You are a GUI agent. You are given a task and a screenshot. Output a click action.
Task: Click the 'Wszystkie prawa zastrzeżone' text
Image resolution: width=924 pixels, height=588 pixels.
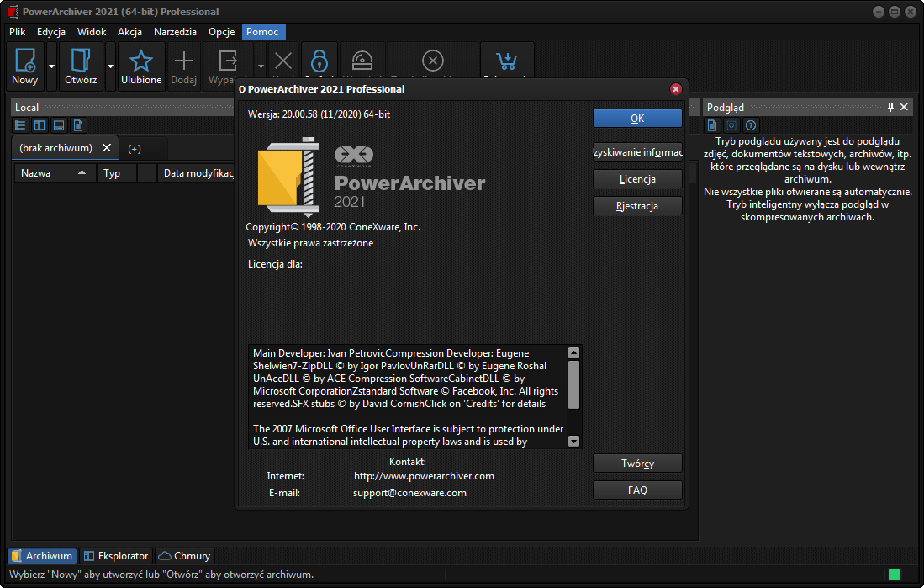310,243
